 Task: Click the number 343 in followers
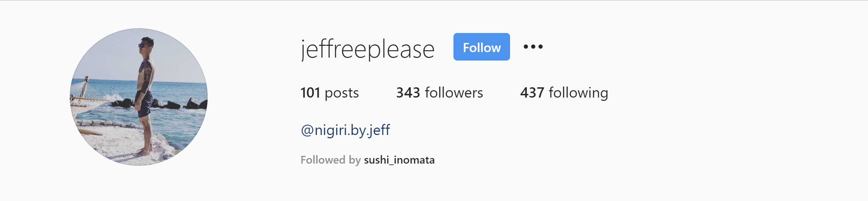click(408, 93)
